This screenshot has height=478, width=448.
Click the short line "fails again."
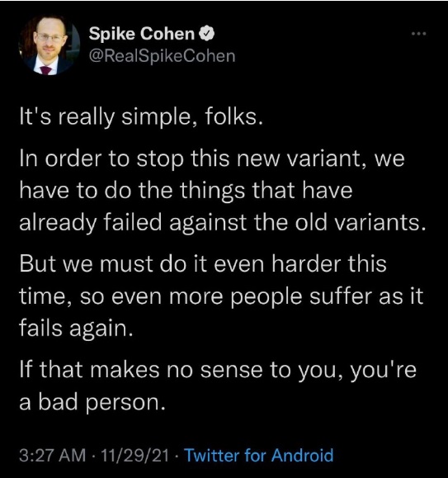point(76,329)
